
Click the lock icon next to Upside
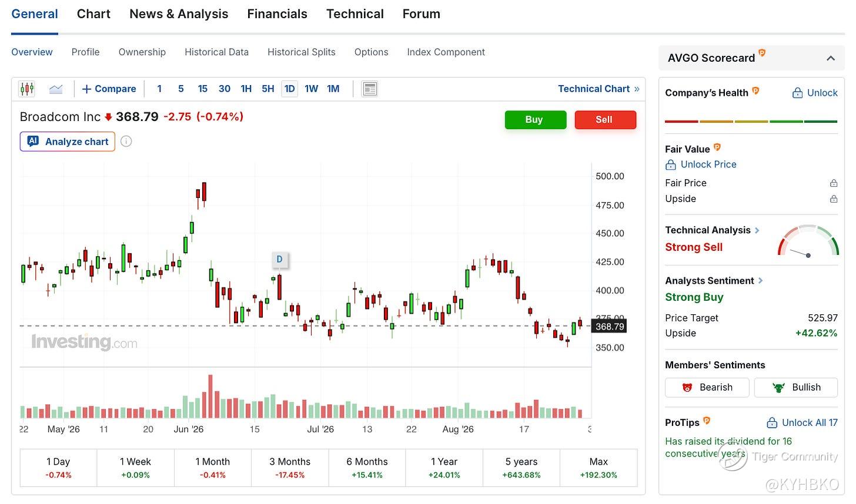click(834, 199)
